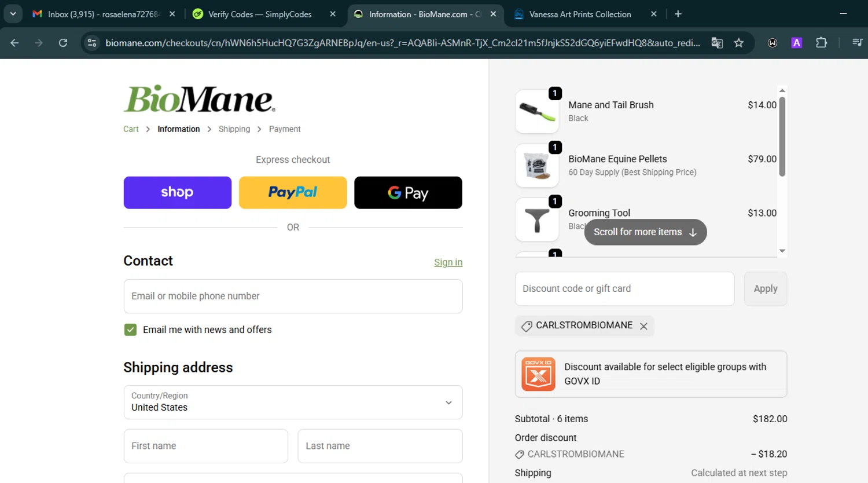The image size is (868, 483).
Task: Open the Country/Region dropdown
Action: [x=293, y=402]
